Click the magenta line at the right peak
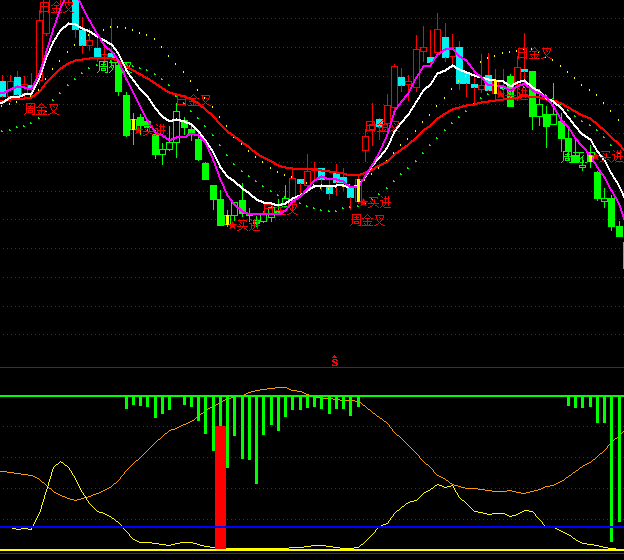The width and height of the screenshot is (624, 560). point(449,48)
